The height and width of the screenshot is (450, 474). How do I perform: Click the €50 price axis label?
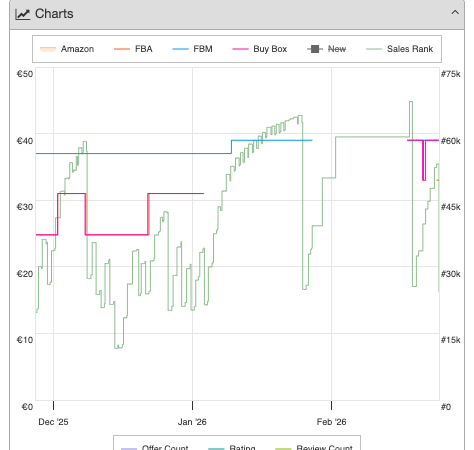[25, 74]
